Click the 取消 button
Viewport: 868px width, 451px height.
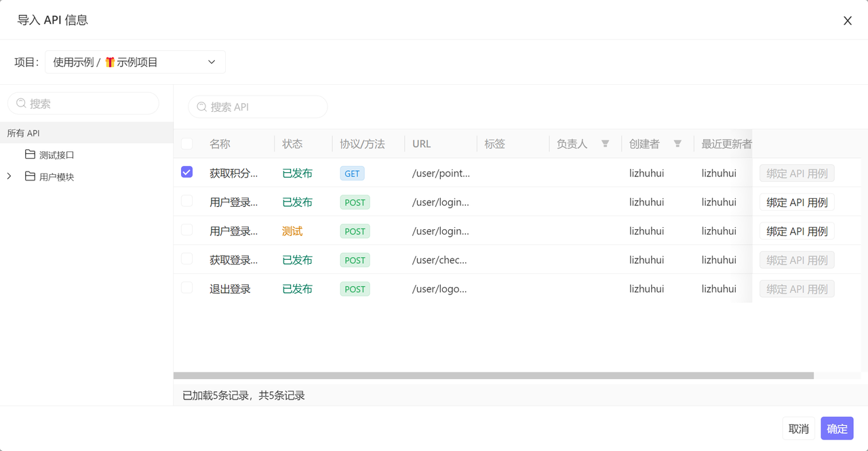tap(799, 429)
